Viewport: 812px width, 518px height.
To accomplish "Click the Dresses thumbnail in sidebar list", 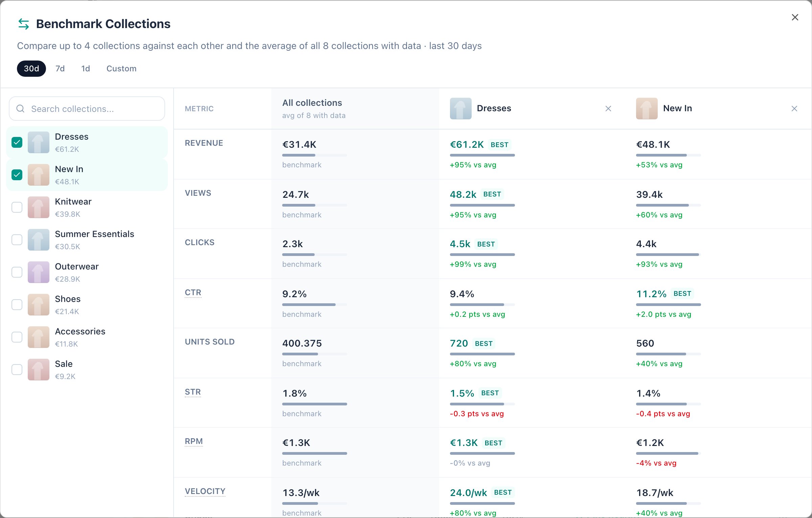I will (x=39, y=142).
